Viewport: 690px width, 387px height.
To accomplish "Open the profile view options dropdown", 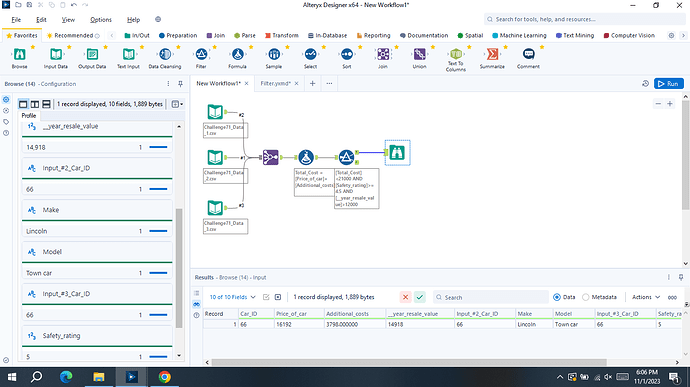I will coord(177,104).
